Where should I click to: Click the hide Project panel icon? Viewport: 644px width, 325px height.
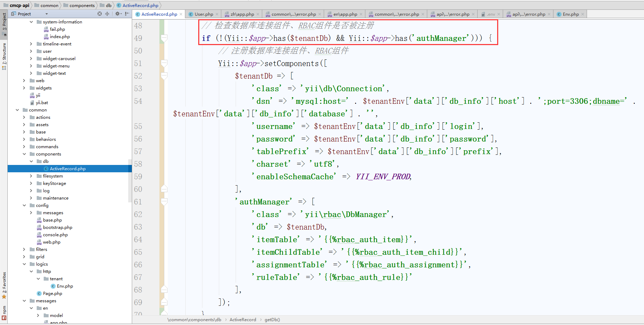click(x=127, y=14)
